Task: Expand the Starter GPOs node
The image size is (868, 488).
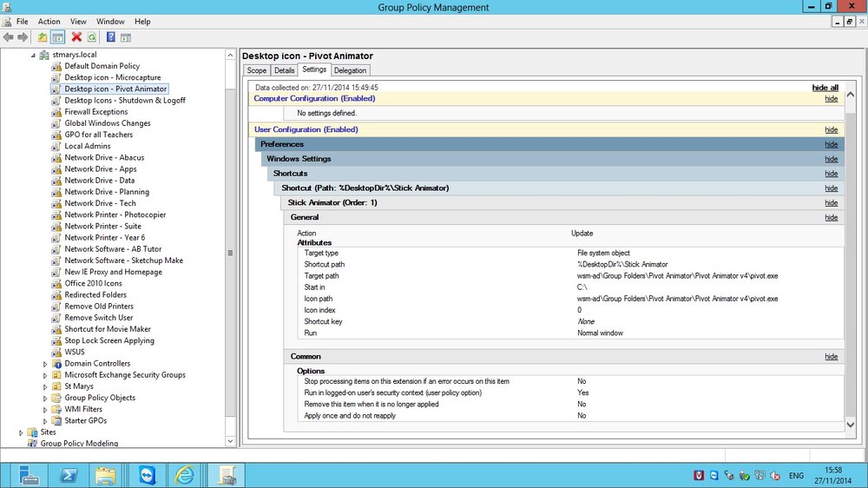Action: pos(45,421)
